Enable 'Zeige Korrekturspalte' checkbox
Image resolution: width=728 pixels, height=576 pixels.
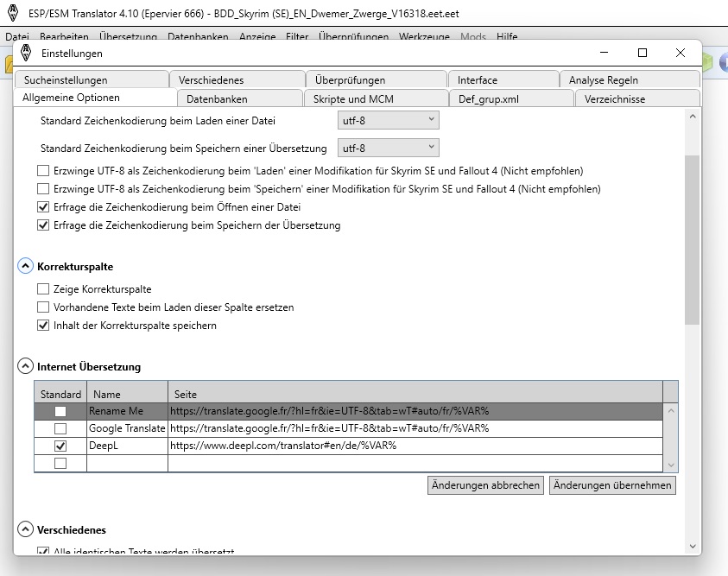[43, 289]
